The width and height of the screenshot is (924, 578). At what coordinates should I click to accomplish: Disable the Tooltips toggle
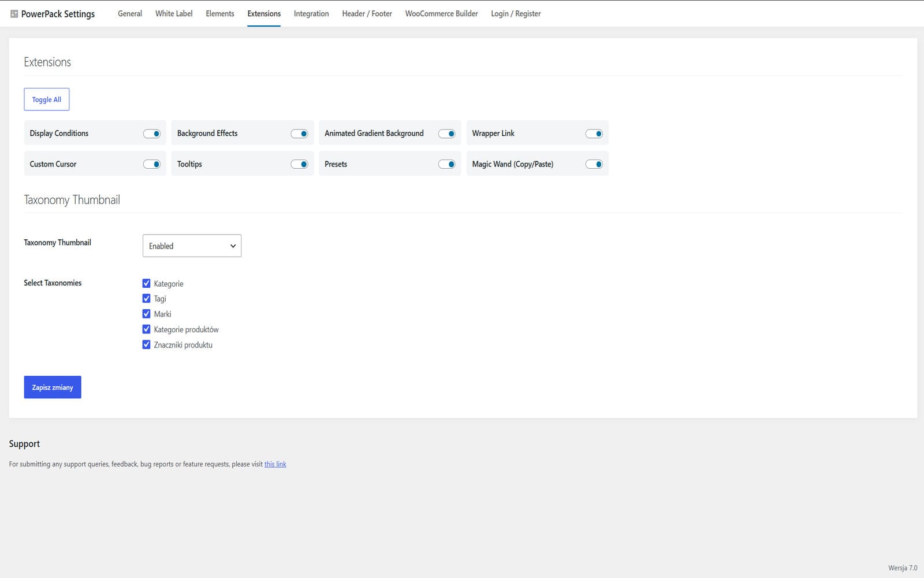click(x=299, y=164)
